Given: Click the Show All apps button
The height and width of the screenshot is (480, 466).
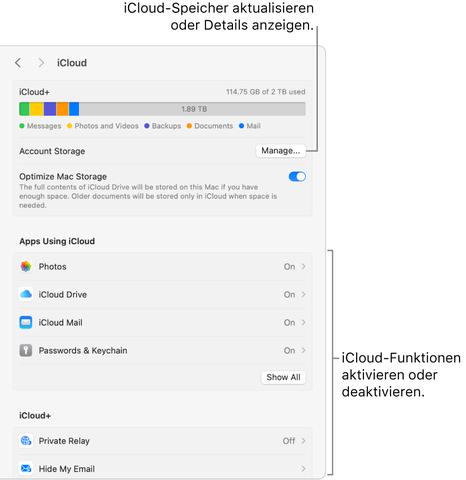Looking at the screenshot, I should click(283, 377).
